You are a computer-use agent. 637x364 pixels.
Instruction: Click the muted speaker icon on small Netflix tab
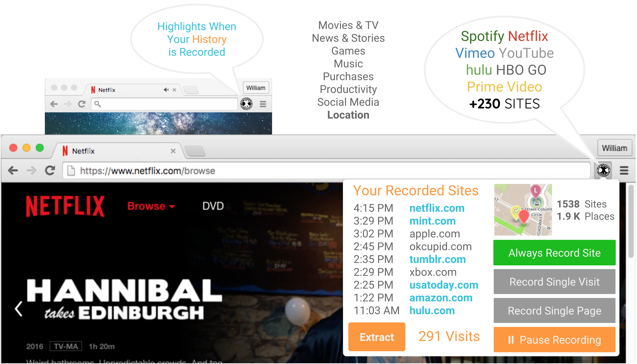166,90
